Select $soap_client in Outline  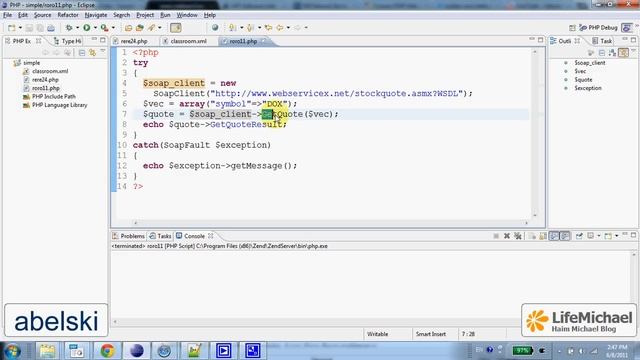(x=590, y=63)
